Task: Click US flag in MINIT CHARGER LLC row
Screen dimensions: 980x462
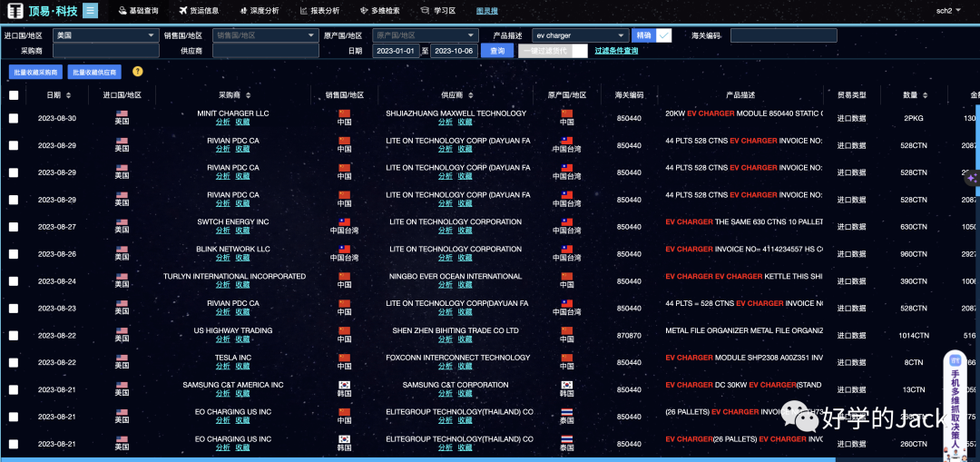Action: (x=122, y=113)
